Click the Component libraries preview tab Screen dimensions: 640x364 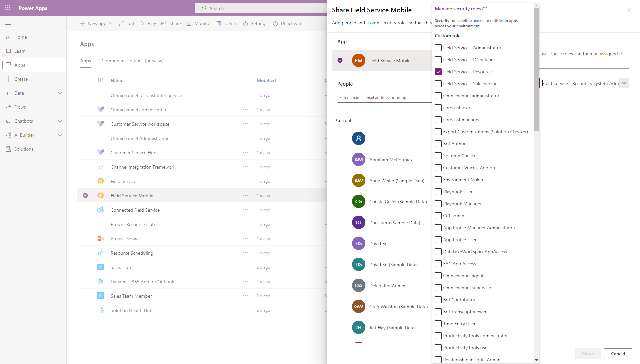point(132,61)
